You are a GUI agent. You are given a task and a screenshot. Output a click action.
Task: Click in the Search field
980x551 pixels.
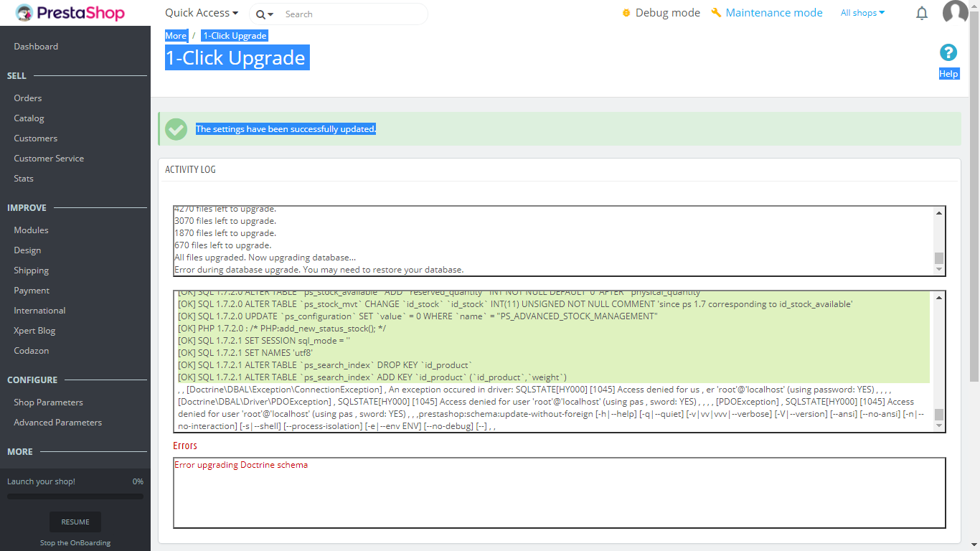coord(352,14)
